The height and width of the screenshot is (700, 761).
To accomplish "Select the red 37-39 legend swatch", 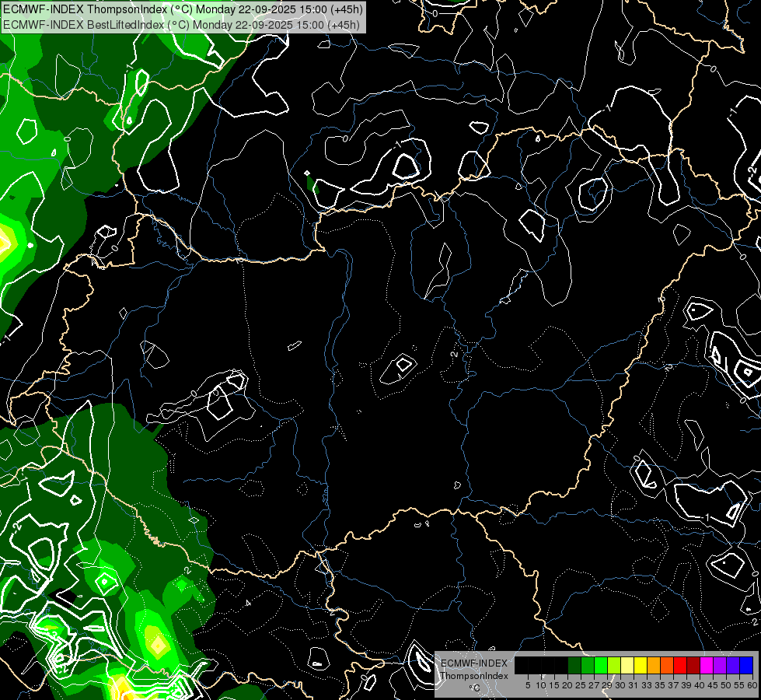I will click(680, 665).
